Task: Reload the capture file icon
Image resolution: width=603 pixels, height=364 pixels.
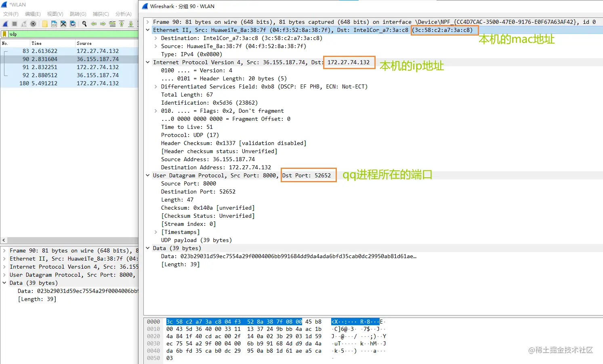Action: coord(73,24)
